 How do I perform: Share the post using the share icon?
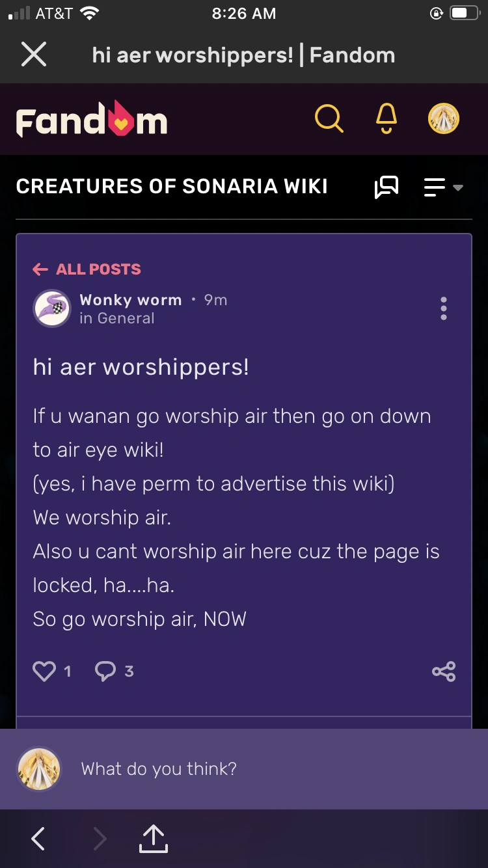pos(444,671)
